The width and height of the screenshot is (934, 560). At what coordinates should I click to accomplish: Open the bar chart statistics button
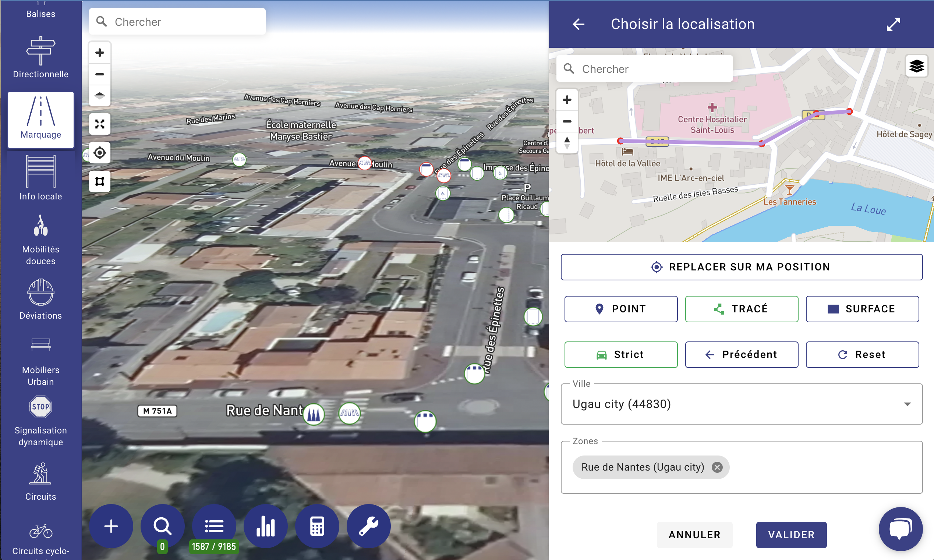pos(265,526)
